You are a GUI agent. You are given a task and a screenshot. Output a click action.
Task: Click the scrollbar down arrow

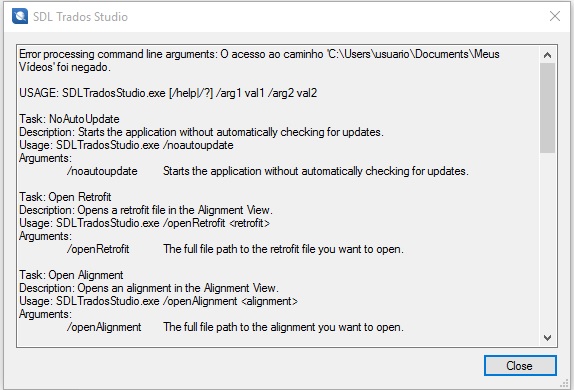click(547, 337)
